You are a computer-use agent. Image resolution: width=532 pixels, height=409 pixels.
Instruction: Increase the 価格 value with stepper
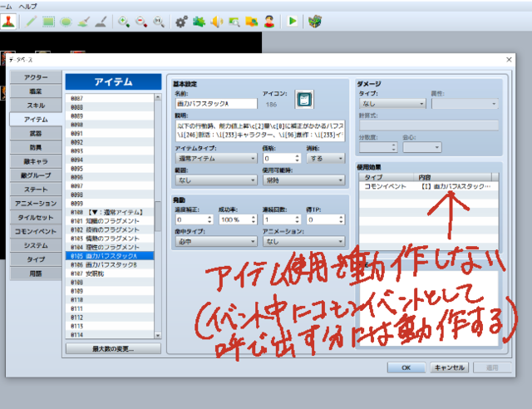[x=298, y=156]
